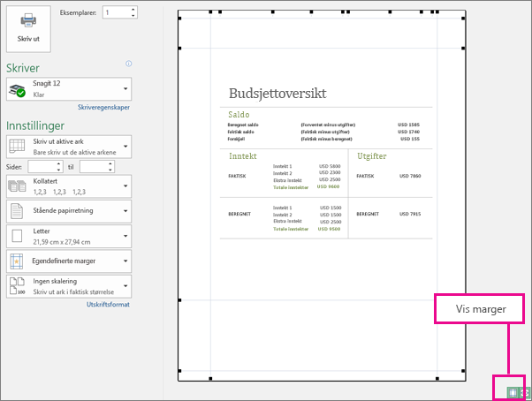Click the Saldo heading in preview
The image size is (532, 401).
[239, 115]
